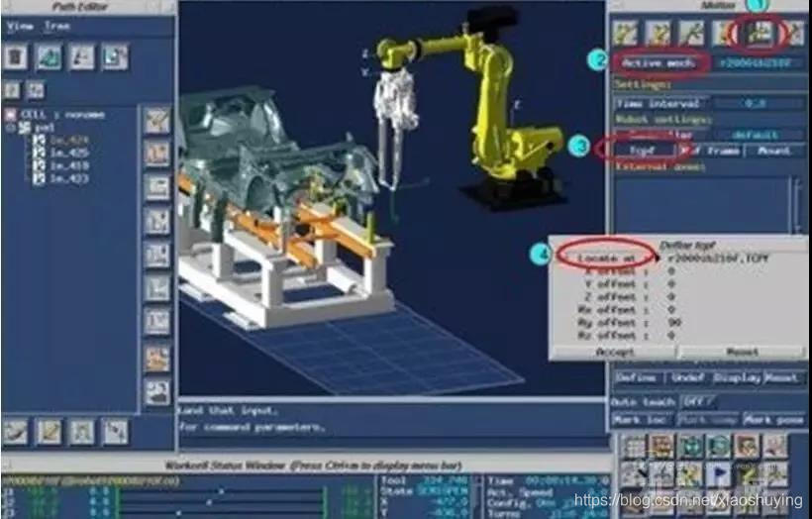Open the View menu in Path Editor
Viewport: 812px width, 519px height.
tap(21, 27)
